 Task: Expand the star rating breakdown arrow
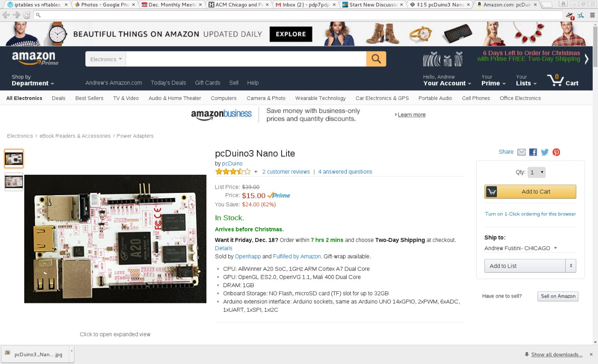point(256,172)
